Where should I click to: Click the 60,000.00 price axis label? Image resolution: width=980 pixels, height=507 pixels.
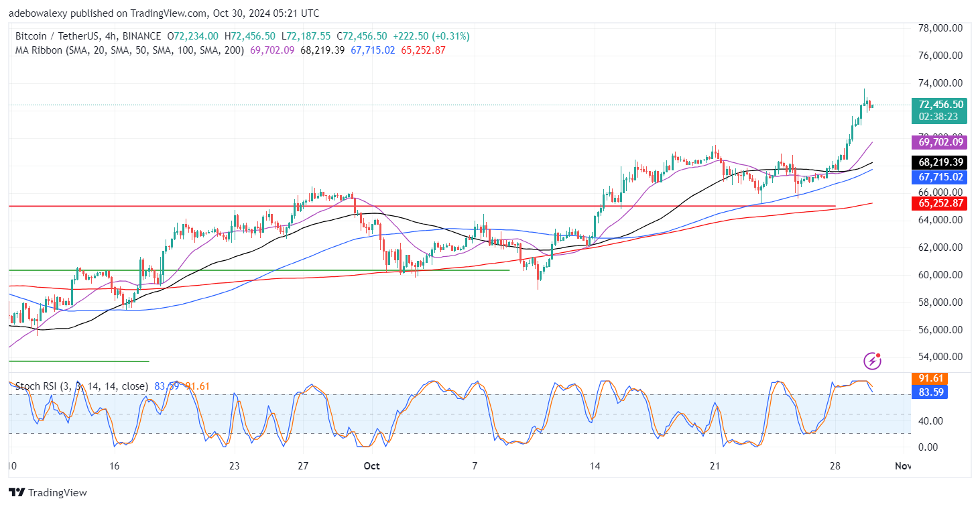940,275
